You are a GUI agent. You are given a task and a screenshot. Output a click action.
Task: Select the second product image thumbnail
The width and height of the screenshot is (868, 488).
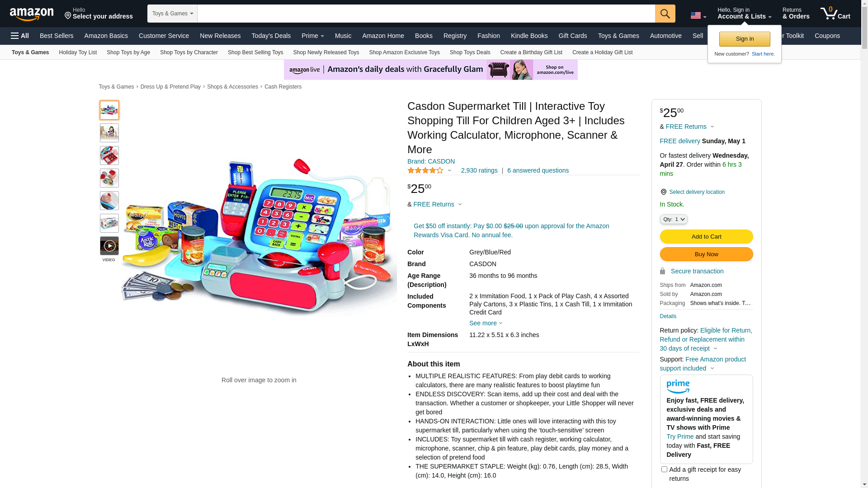point(109,133)
